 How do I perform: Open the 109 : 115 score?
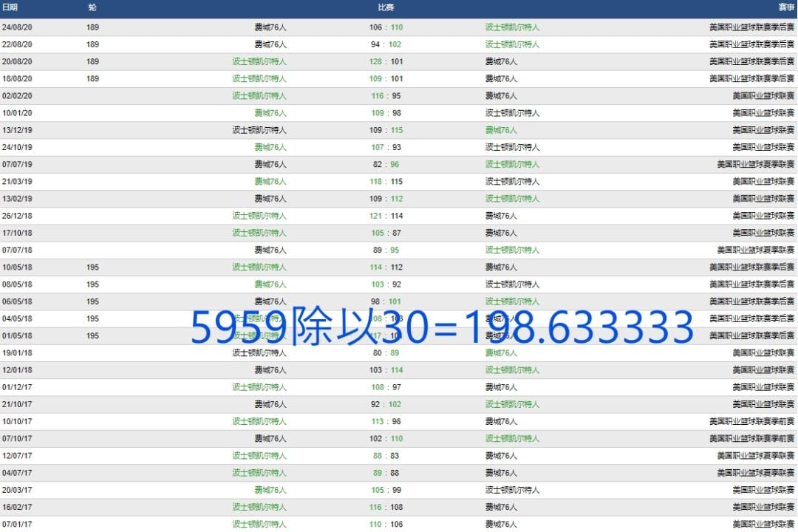pos(386,130)
